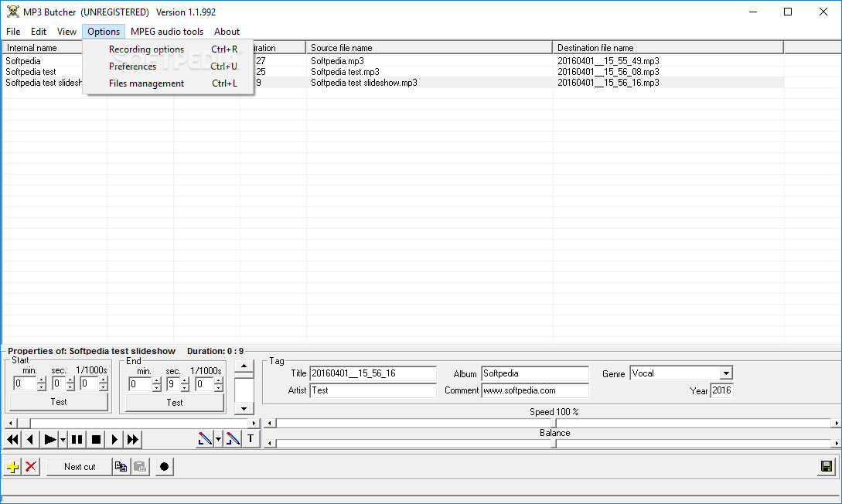Click the copy icon beside Next cut
The width and height of the screenshot is (842, 504).
pyautogui.click(x=121, y=467)
